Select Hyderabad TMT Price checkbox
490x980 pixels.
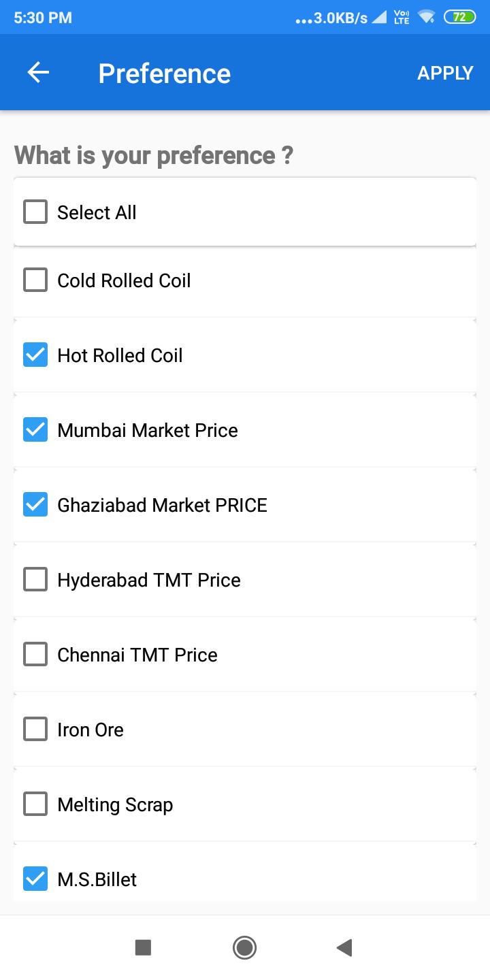[35, 580]
